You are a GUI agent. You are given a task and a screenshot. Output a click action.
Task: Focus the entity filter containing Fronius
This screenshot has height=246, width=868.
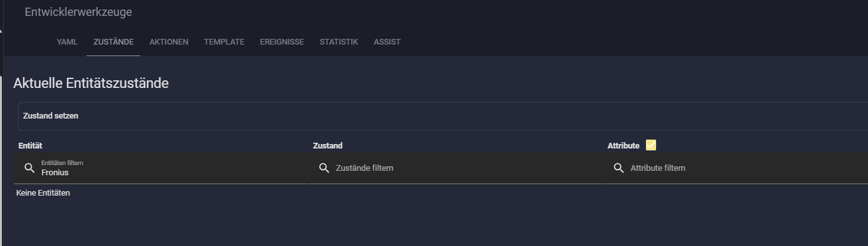(x=160, y=168)
